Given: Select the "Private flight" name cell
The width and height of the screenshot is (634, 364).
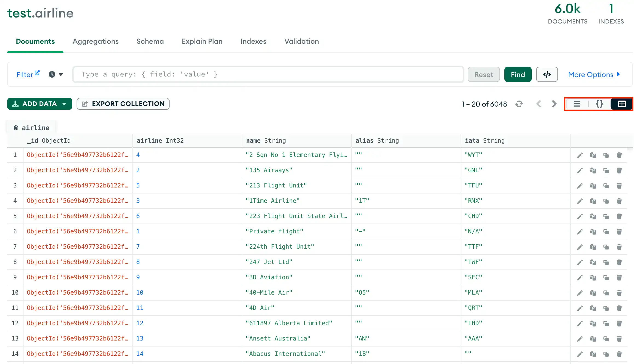Looking at the screenshot, I should [x=297, y=231].
